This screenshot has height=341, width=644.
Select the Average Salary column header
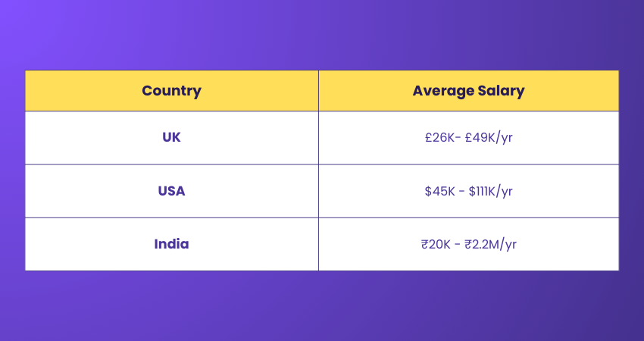click(x=468, y=91)
